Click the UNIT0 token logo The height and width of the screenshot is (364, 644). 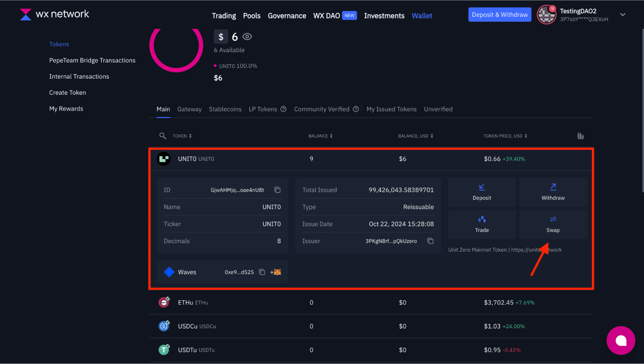coord(164,159)
